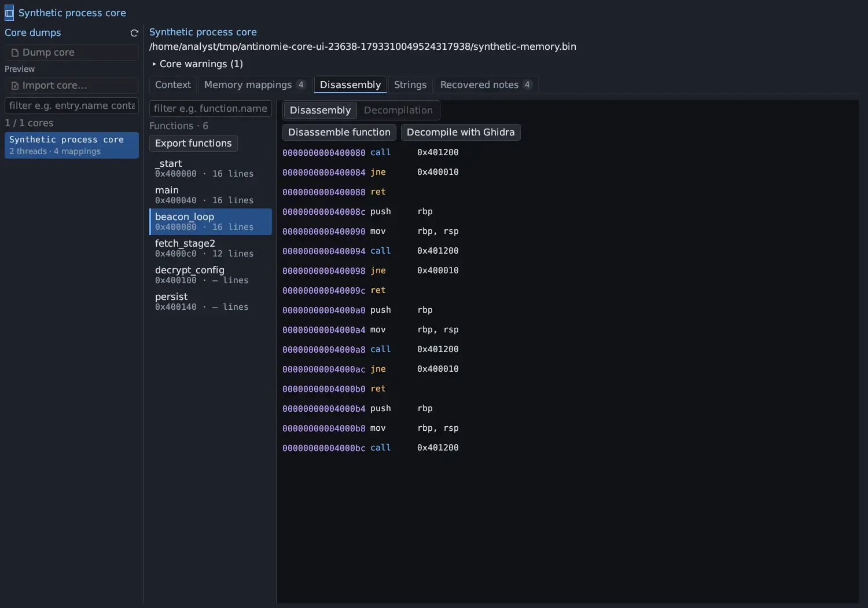Click the push instruction at address 000000000040008c
Viewport: 868px width, 608px height.
(x=381, y=212)
